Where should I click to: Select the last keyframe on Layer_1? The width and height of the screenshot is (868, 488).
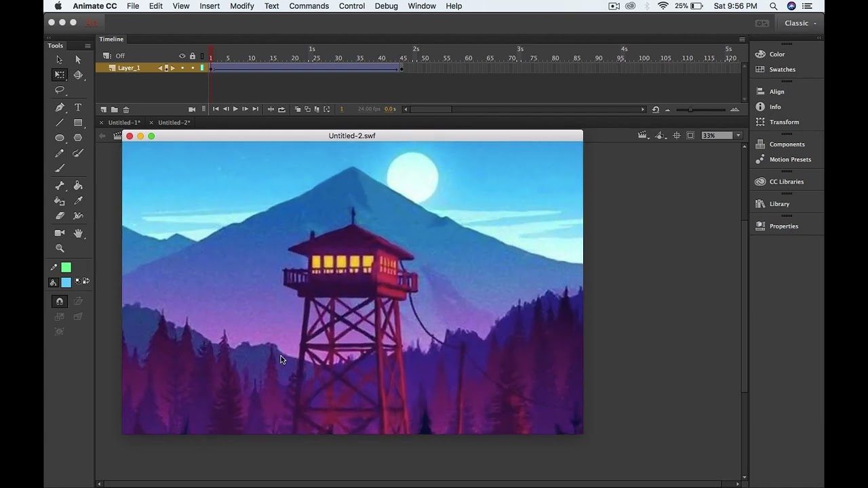(401, 68)
